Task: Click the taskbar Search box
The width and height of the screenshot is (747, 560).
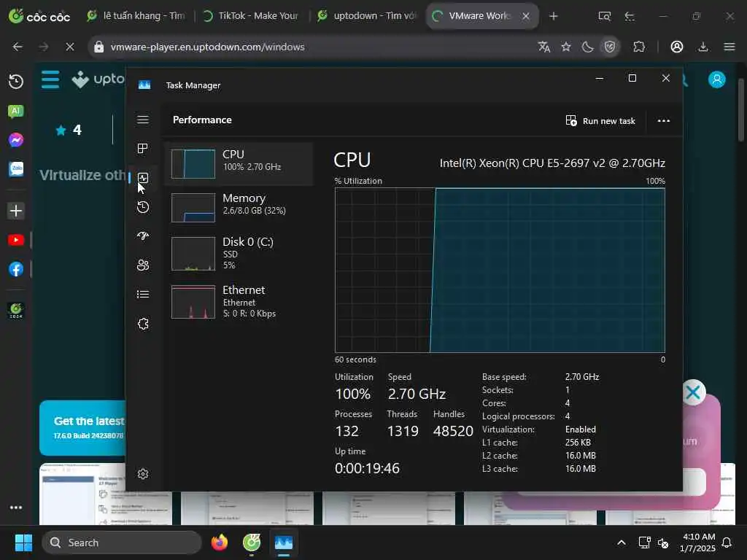Action: point(122,542)
